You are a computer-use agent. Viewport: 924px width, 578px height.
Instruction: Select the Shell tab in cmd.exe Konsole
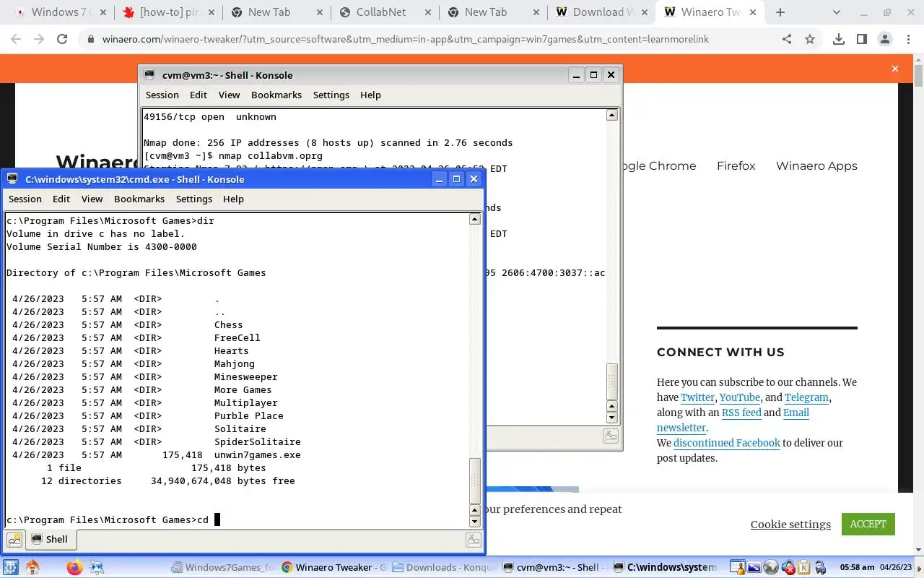[50, 539]
